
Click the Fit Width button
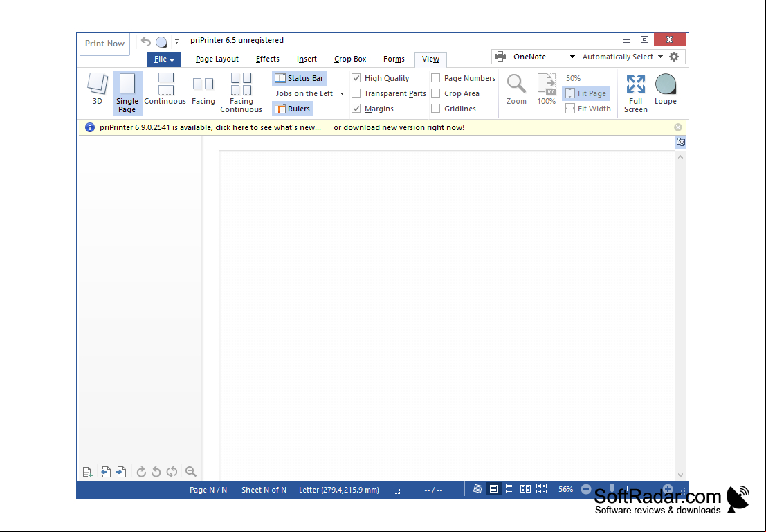(x=588, y=109)
